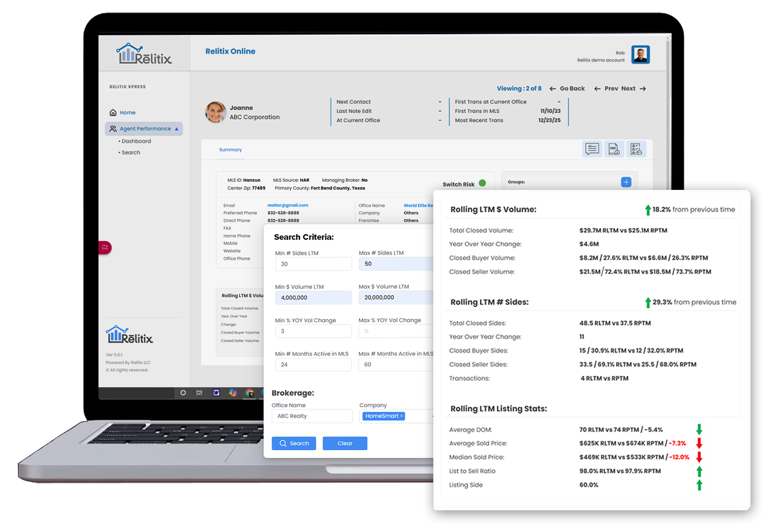Remove the HomeSmart company tag

click(401, 416)
